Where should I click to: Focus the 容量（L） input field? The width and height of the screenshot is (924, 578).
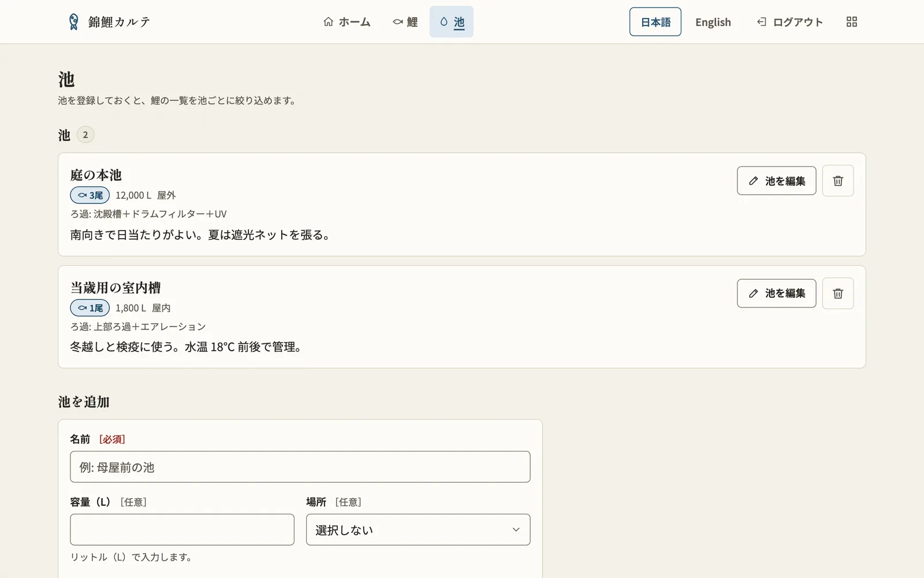click(x=182, y=529)
